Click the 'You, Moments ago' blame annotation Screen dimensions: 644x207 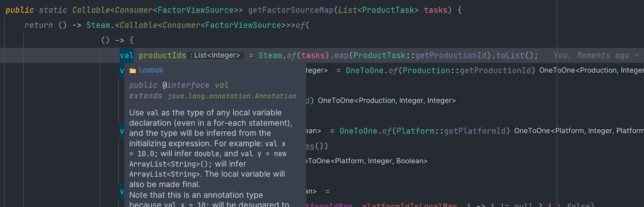[591, 56]
